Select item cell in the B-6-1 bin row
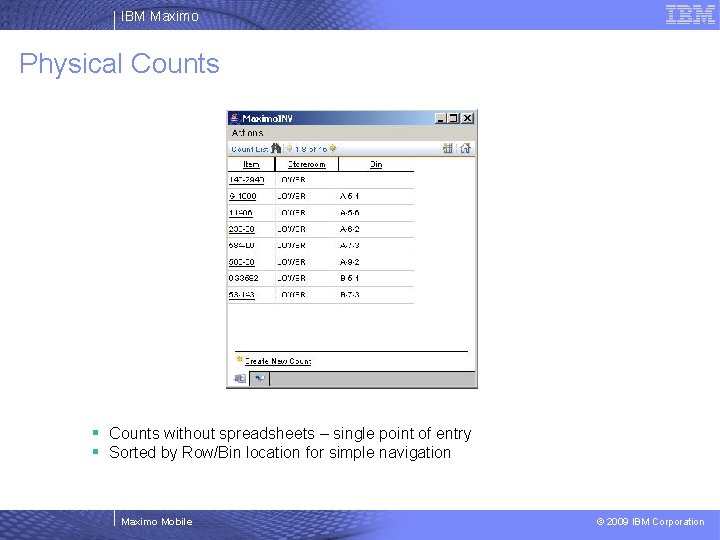Viewport: 720px width, 540px height. (244, 278)
